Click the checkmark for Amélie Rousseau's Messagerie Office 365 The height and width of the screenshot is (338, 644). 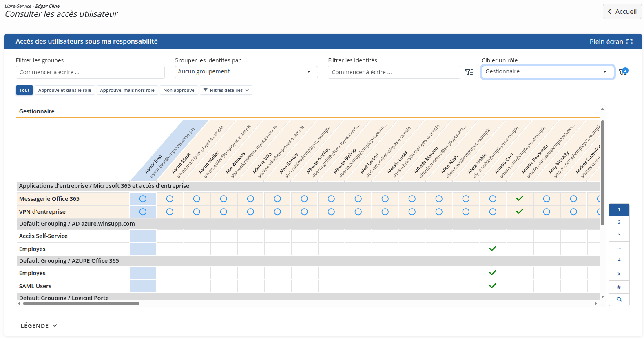(x=520, y=198)
